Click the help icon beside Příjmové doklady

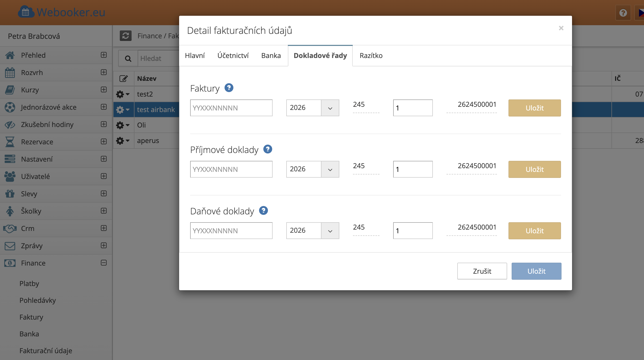click(268, 149)
